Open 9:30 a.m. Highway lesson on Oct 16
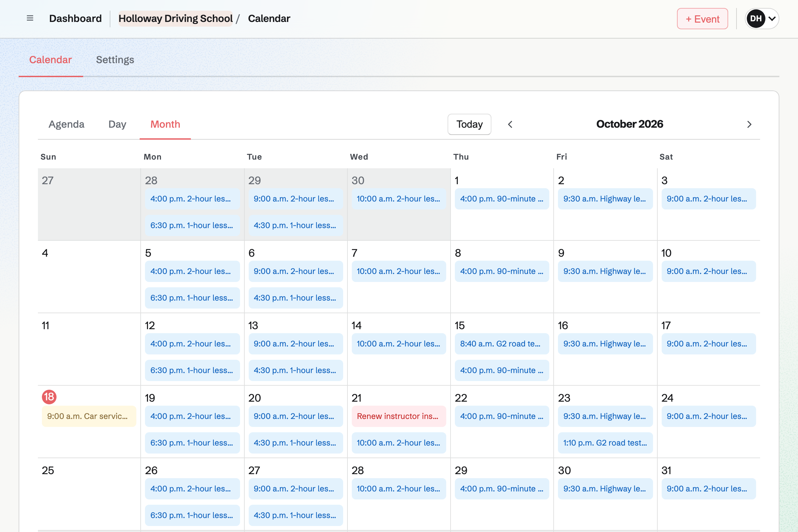The image size is (798, 532). [605, 344]
